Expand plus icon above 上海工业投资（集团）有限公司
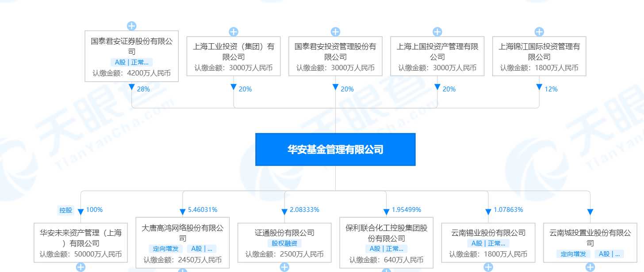Viewport: 644px width, 272px height. (x=234, y=32)
